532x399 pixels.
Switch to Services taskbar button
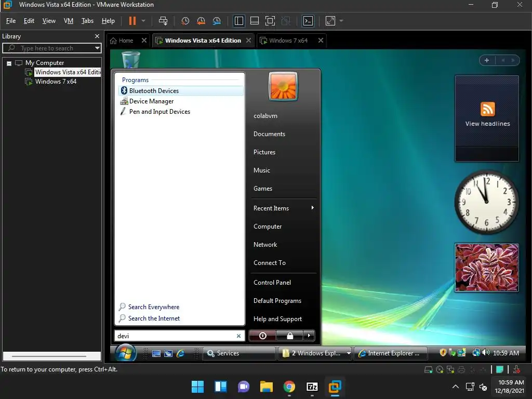tap(238, 353)
